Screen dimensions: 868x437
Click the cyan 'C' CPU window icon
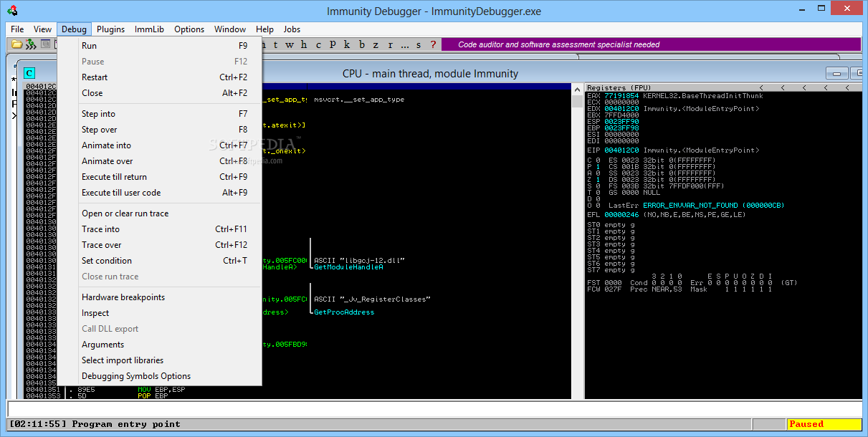click(x=29, y=73)
